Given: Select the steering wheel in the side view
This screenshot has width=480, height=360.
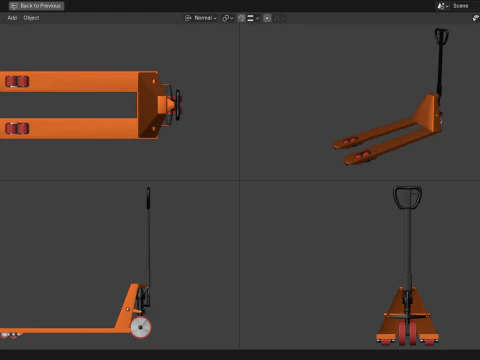Looking at the screenshot, I should 141,327.
